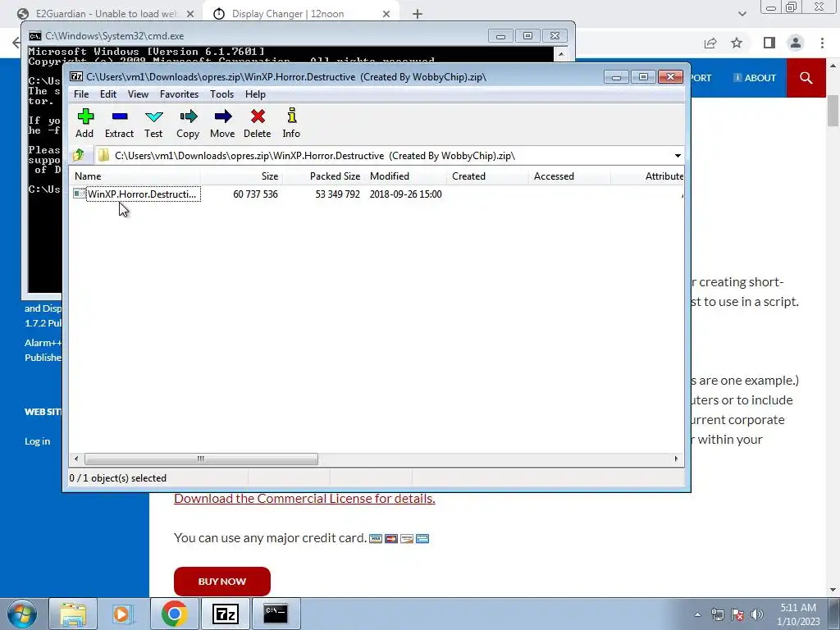Sort by Name column header

coord(135,176)
